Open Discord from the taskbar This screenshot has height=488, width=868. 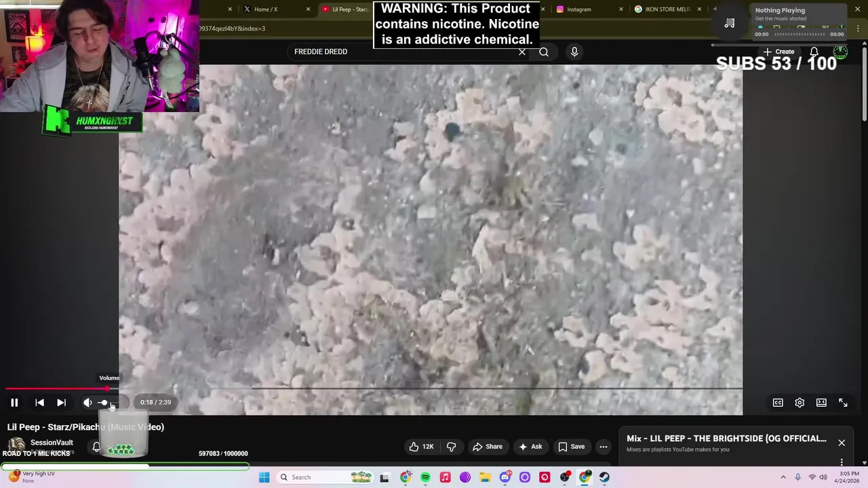505,477
